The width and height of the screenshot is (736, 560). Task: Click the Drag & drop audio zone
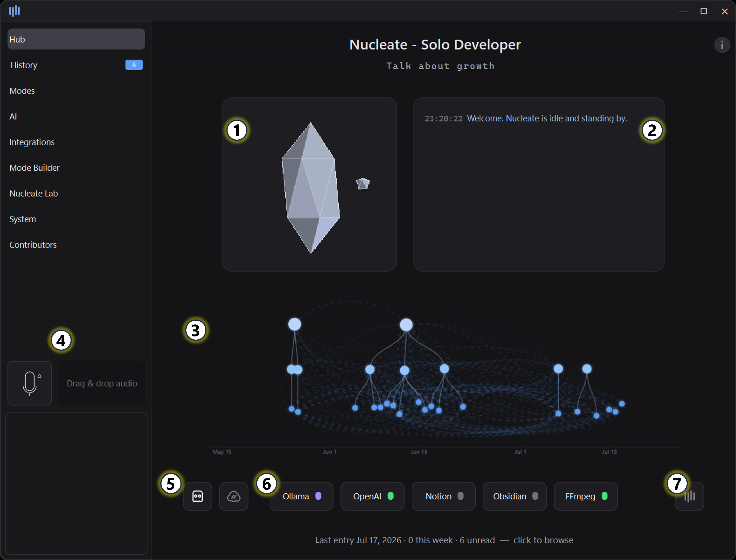102,383
